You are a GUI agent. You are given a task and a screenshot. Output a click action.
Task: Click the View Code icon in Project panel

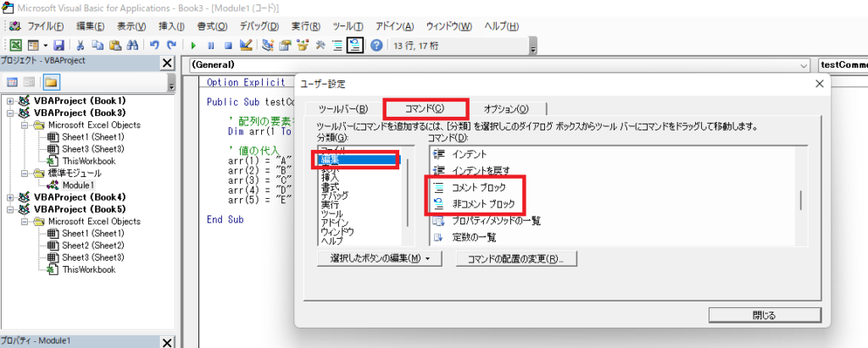(x=13, y=82)
